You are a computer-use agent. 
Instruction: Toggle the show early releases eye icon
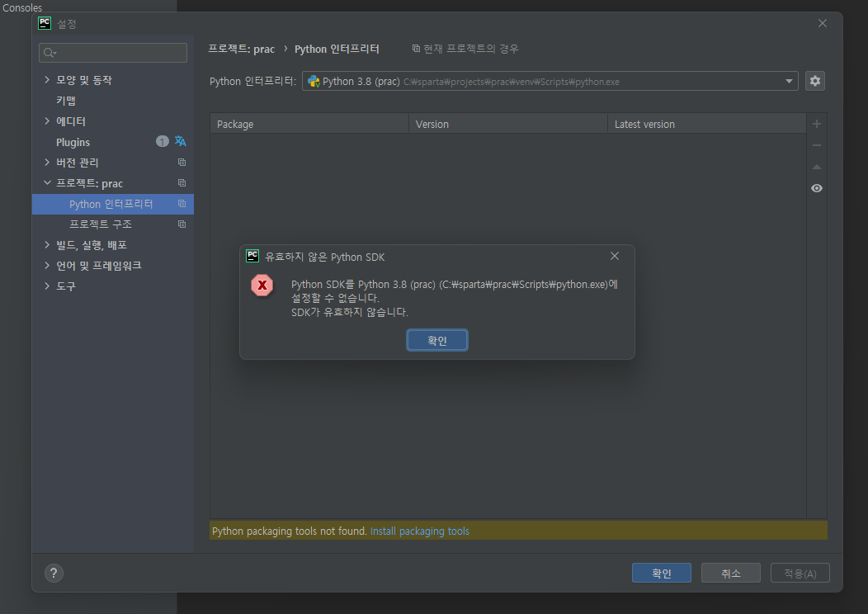(817, 188)
